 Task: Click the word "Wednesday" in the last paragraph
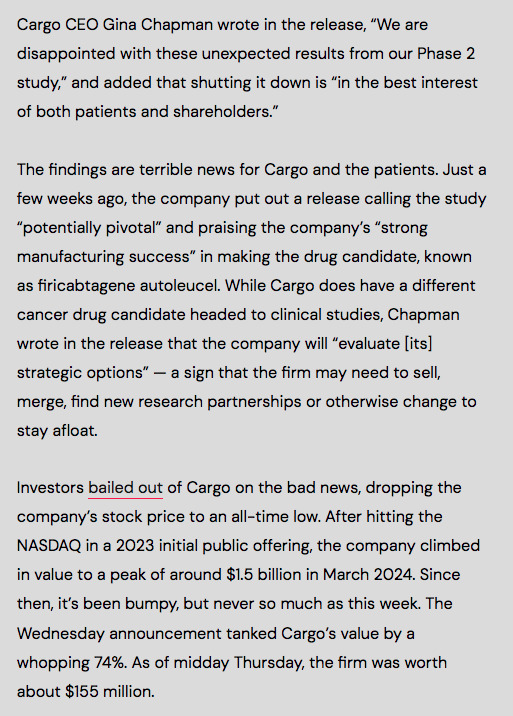(x=61, y=634)
